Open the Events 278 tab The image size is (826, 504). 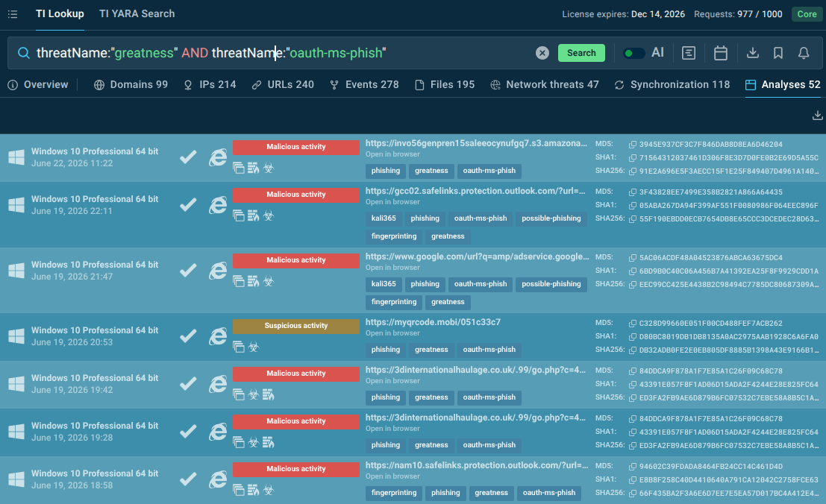(x=364, y=85)
